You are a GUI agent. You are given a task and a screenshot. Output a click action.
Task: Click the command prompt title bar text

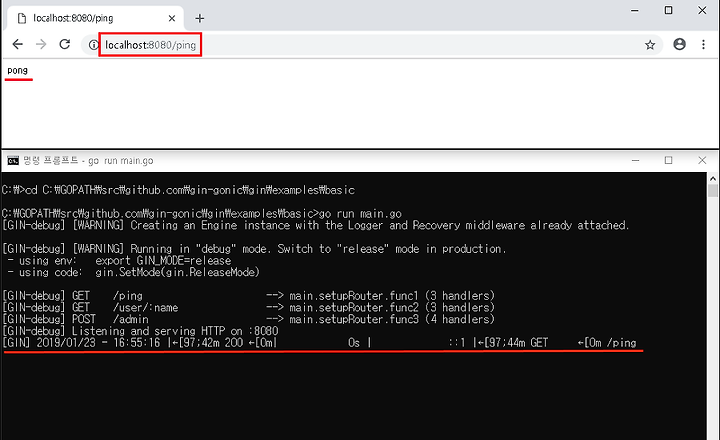tap(88, 160)
